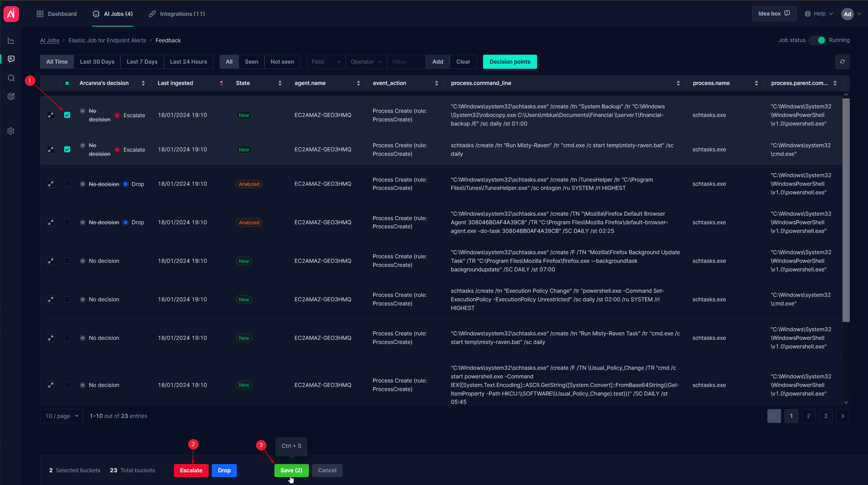Go to page 2
868x485 pixels.
pyautogui.click(x=808, y=416)
